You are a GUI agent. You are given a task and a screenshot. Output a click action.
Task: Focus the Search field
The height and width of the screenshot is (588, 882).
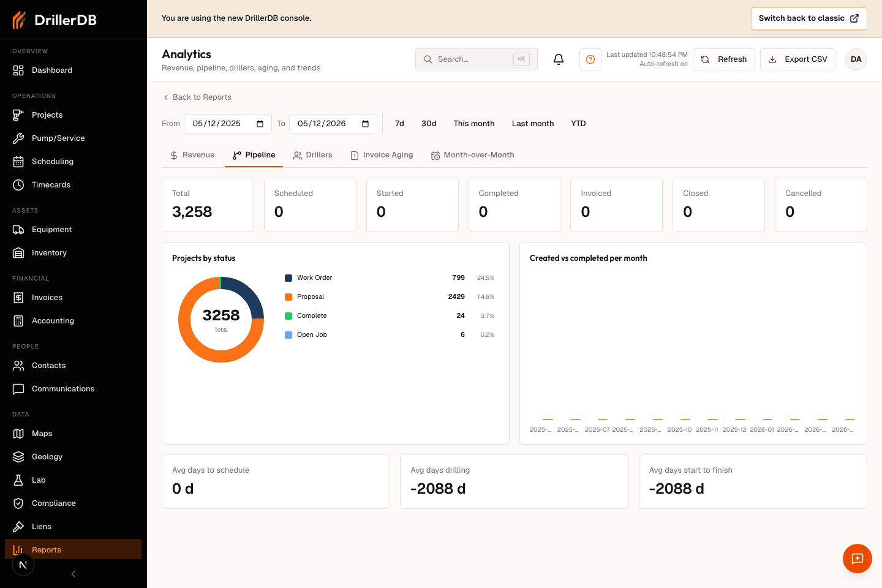click(477, 59)
